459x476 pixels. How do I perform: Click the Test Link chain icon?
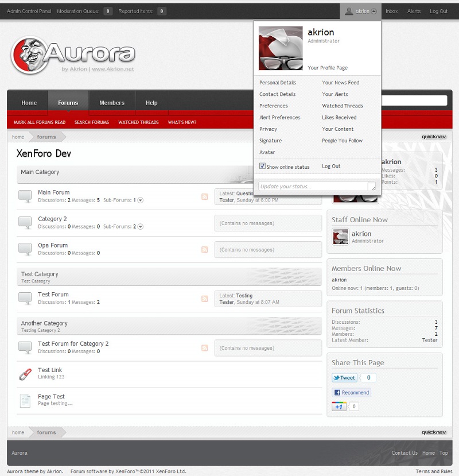[25, 374]
